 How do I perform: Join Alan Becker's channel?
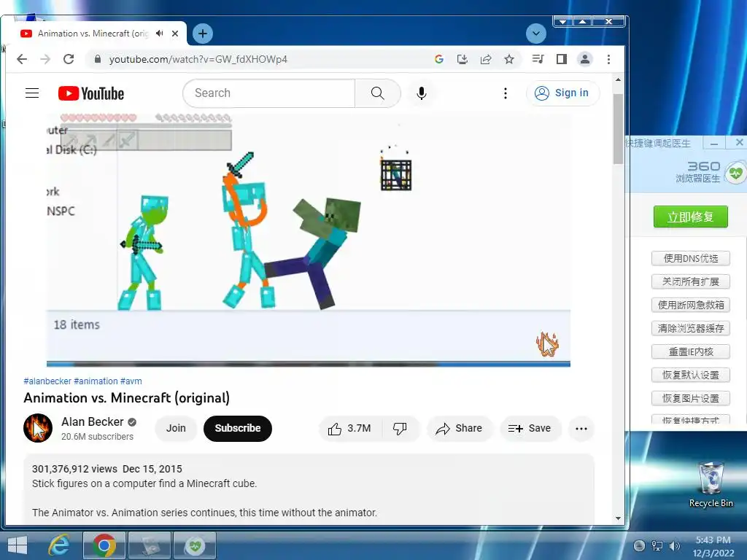point(176,428)
